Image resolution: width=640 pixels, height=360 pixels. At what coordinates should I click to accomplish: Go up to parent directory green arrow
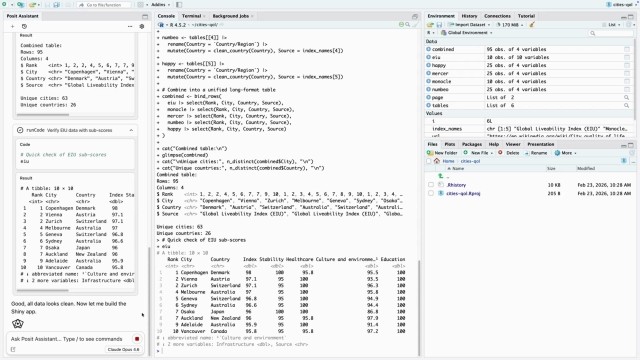(x=440, y=176)
